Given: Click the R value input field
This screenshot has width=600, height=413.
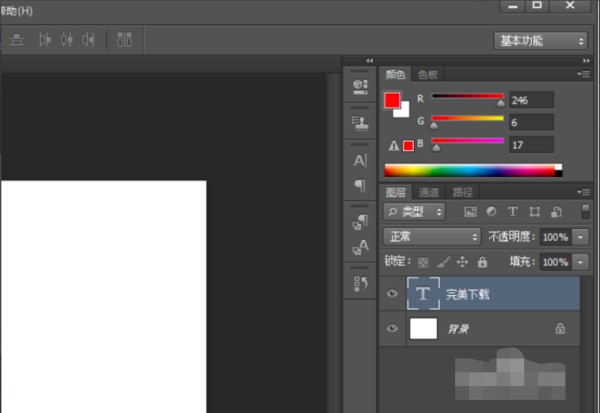Looking at the screenshot, I should coord(530,99).
